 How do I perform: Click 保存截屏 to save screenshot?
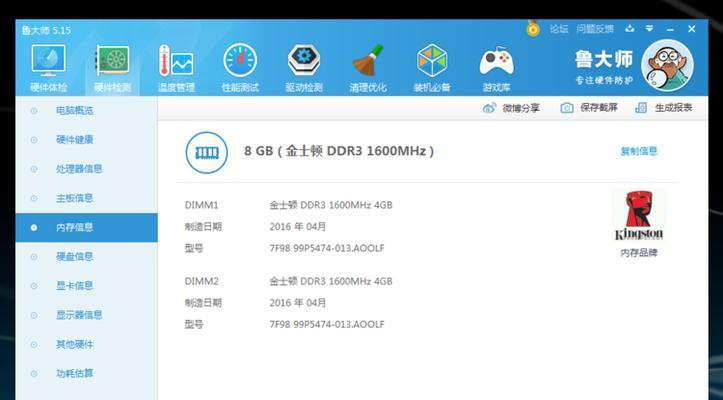point(589,108)
